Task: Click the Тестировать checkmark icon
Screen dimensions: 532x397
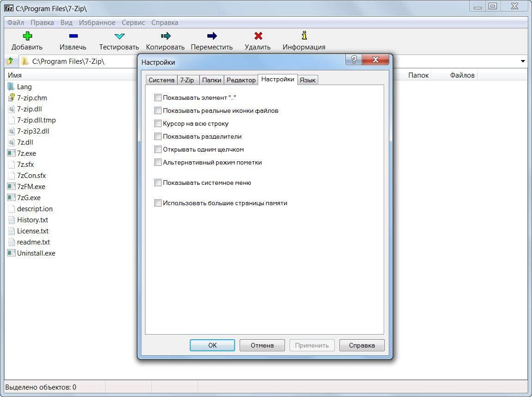Action: click(120, 36)
